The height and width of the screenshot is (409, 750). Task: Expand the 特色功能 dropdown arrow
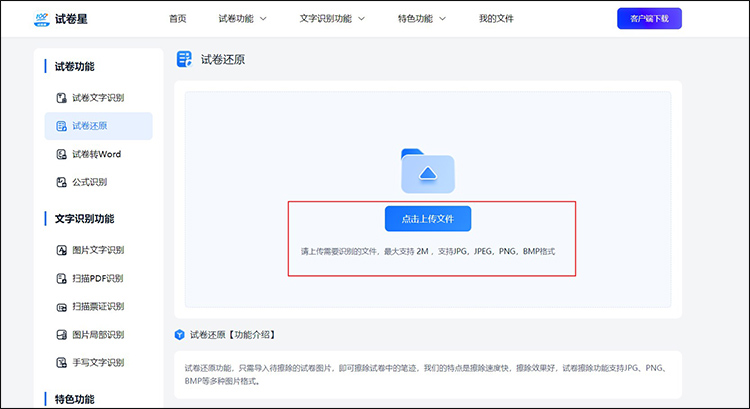coord(442,19)
